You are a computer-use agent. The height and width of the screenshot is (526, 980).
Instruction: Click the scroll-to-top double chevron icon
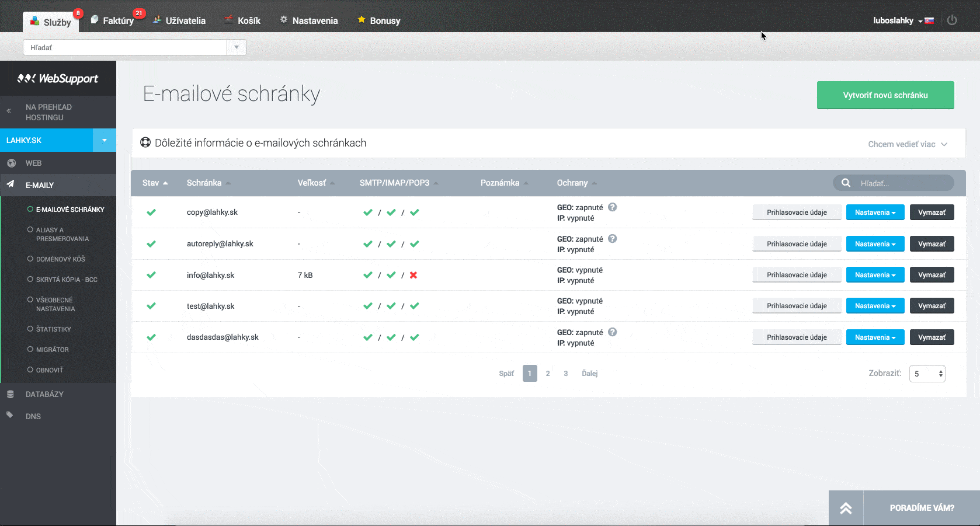click(x=846, y=508)
